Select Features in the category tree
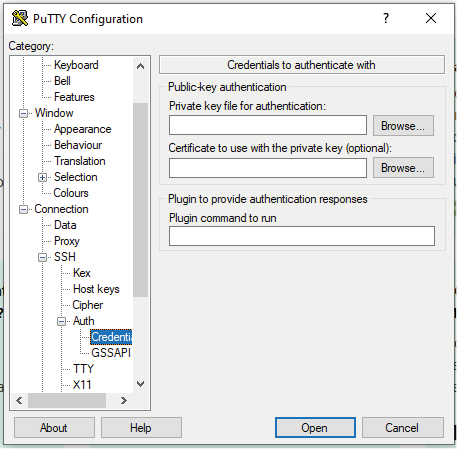Image resolution: width=457 pixels, height=449 pixels. tap(74, 97)
